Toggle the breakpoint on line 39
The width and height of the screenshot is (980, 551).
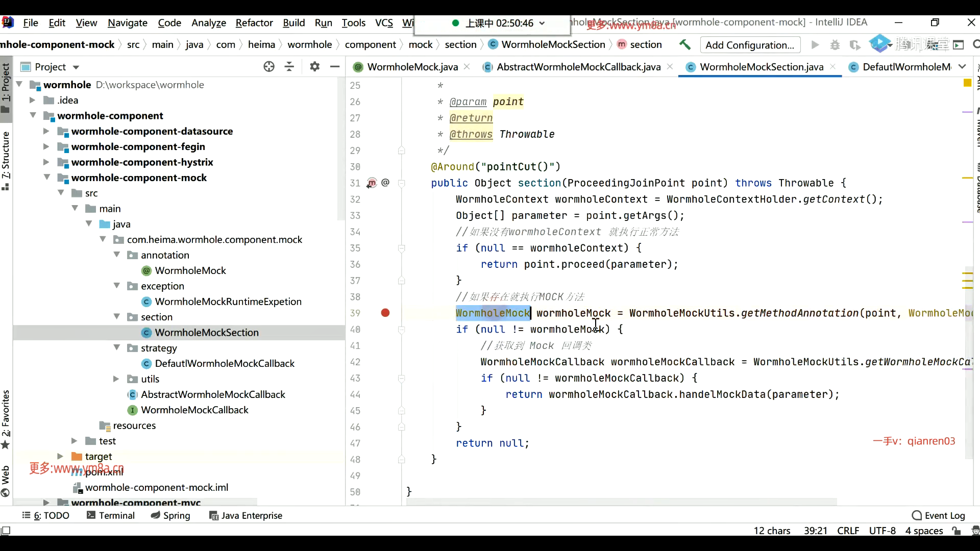[385, 313]
